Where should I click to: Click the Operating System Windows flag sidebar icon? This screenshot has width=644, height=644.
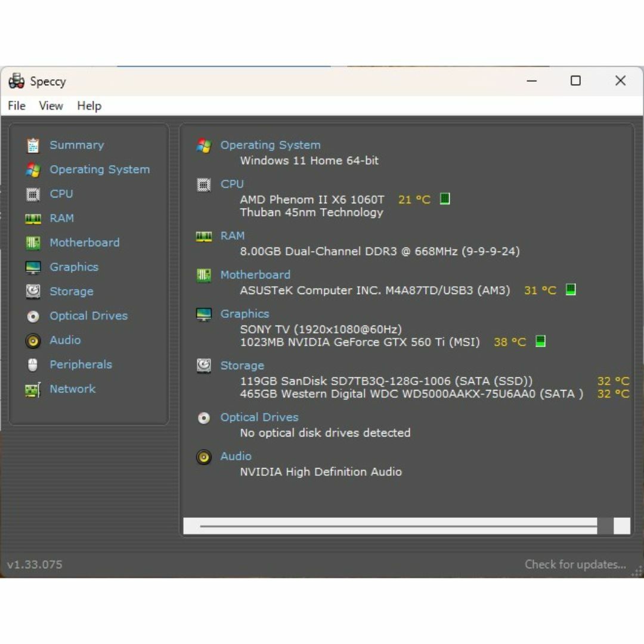33,169
